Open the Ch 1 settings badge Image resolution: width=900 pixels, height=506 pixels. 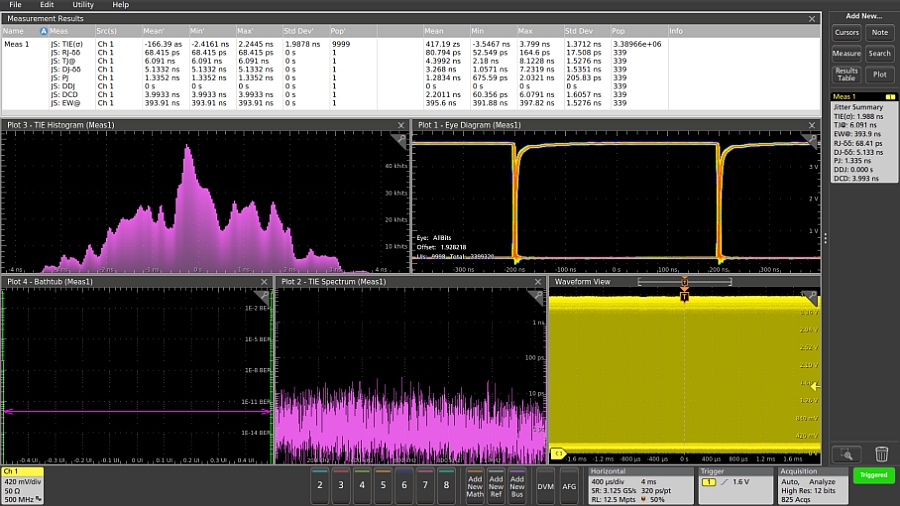pos(22,484)
